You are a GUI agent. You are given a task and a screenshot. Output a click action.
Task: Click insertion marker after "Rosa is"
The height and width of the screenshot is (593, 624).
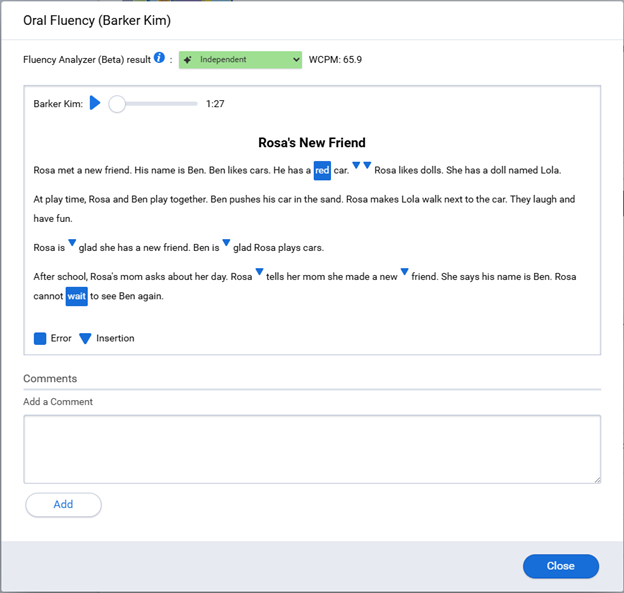click(72, 242)
